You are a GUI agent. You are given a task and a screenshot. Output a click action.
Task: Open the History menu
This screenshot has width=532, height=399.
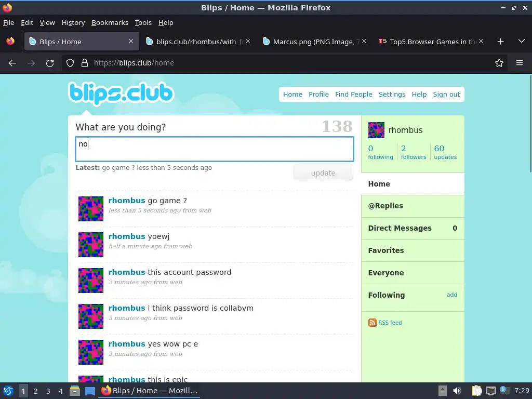pos(73,23)
